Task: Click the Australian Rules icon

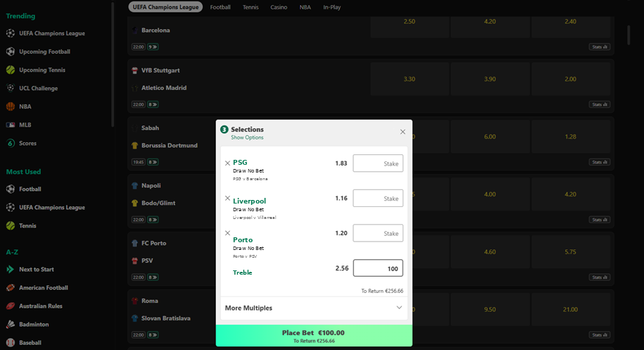Action: point(11,306)
